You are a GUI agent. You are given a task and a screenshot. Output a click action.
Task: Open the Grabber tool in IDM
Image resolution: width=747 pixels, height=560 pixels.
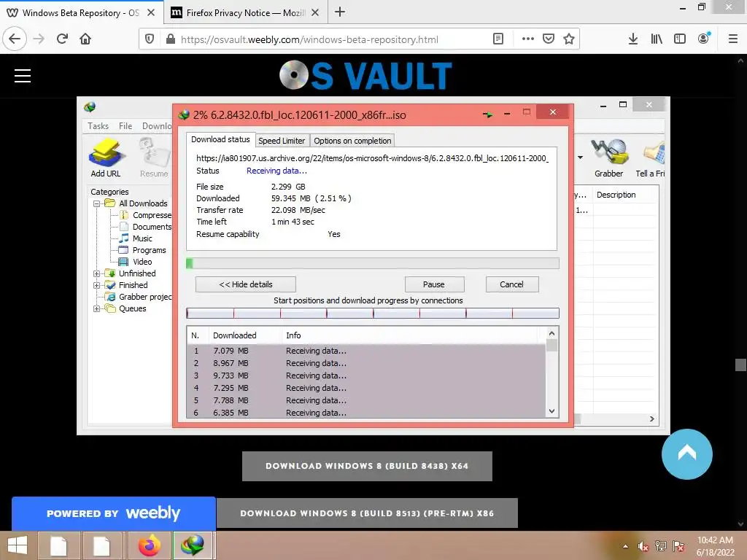[608, 157]
